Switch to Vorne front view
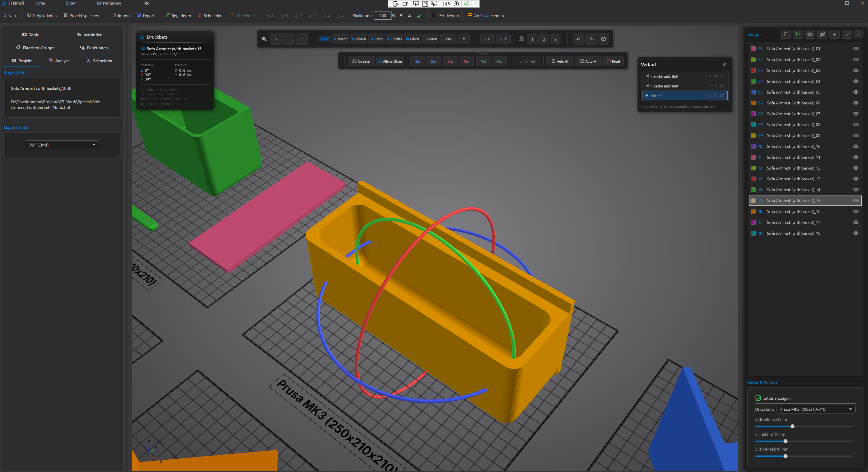Screen dimensions: 868x472 click(x=341, y=39)
